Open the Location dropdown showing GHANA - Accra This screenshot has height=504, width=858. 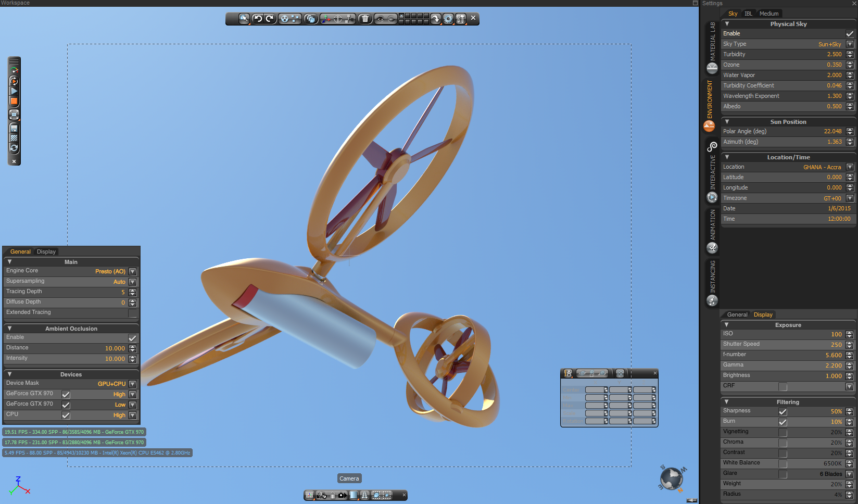click(x=850, y=167)
